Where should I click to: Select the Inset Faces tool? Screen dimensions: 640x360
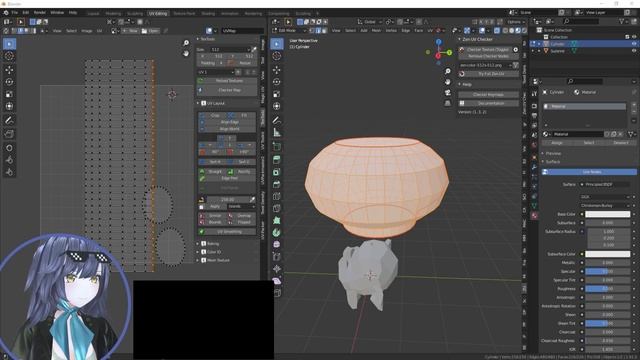[277, 172]
